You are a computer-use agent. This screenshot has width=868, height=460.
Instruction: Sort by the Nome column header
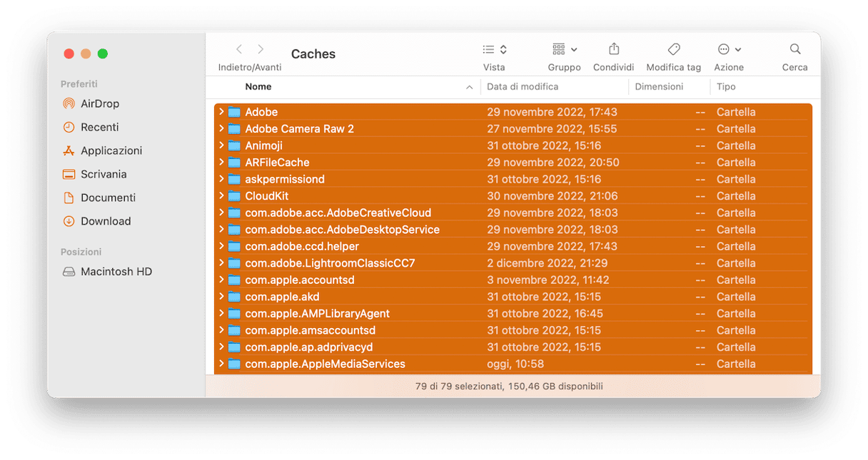coord(258,87)
